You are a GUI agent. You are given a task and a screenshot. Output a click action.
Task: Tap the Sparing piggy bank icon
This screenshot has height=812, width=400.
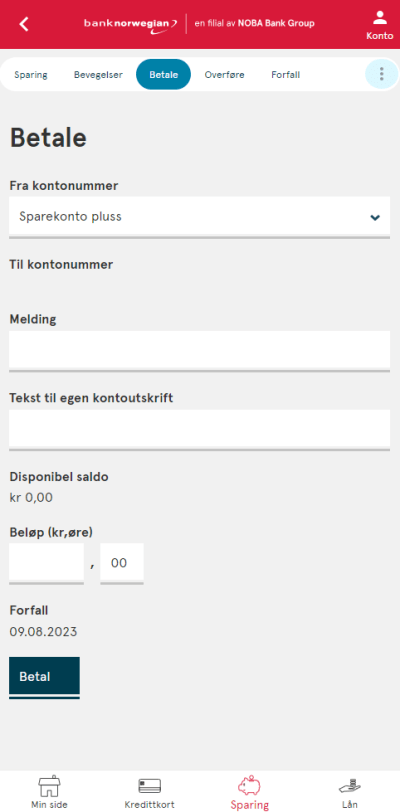point(249,786)
